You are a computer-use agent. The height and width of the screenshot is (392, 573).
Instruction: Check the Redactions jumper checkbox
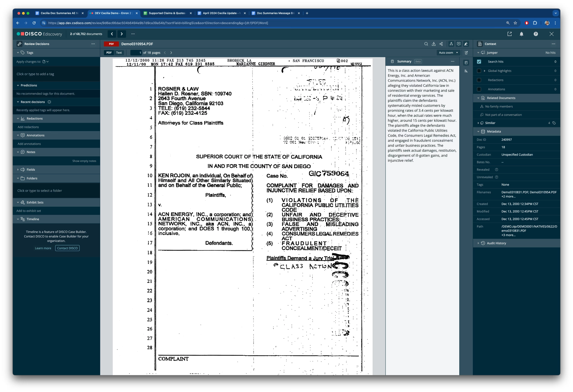click(x=479, y=80)
